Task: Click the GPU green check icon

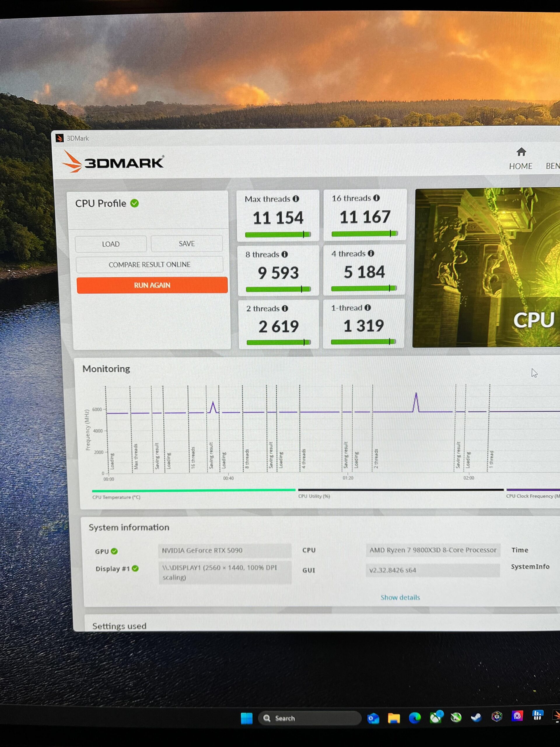Action: 114,551
